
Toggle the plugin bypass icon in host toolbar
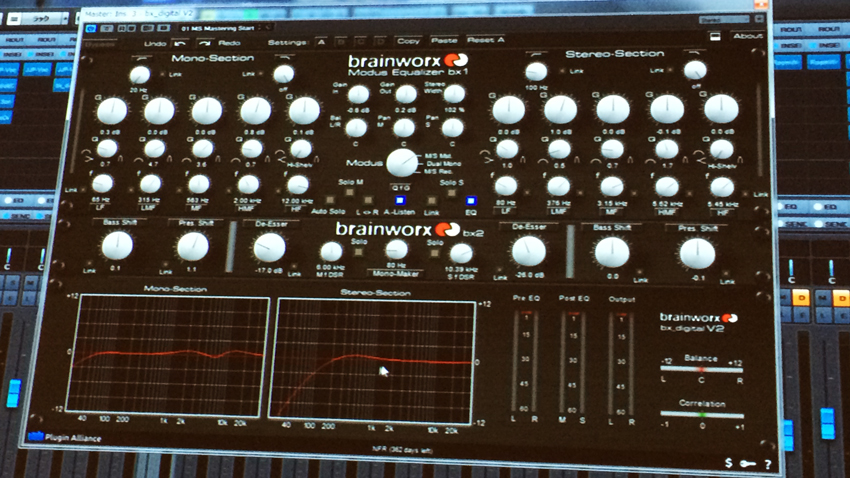coord(91,28)
